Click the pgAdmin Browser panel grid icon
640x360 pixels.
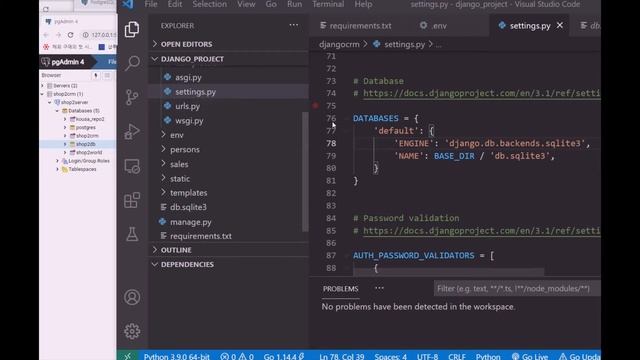click(107, 75)
